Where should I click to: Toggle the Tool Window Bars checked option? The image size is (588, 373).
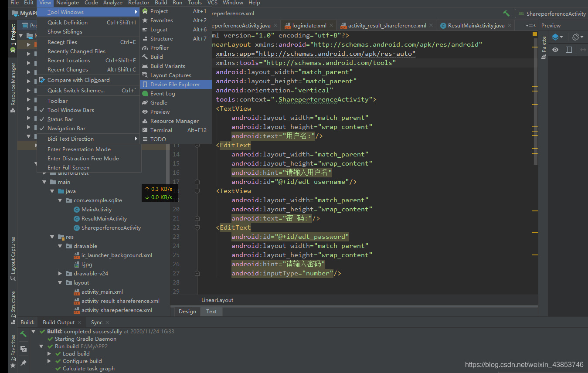click(88, 110)
